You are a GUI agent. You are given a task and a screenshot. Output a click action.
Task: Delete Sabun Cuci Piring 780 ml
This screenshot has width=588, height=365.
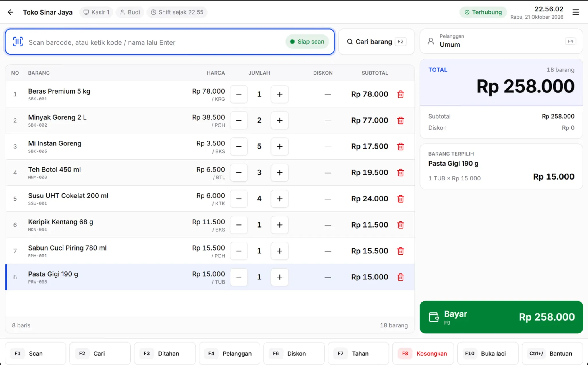(x=401, y=251)
